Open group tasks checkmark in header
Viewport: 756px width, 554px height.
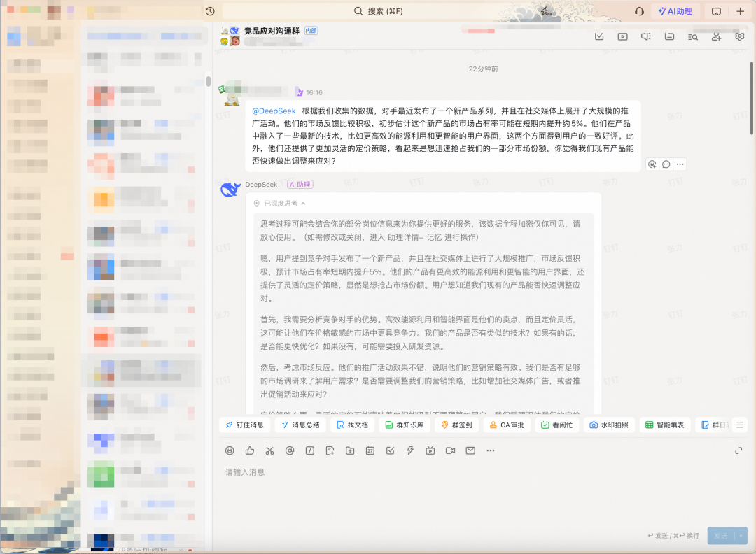[x=599, y=36]
